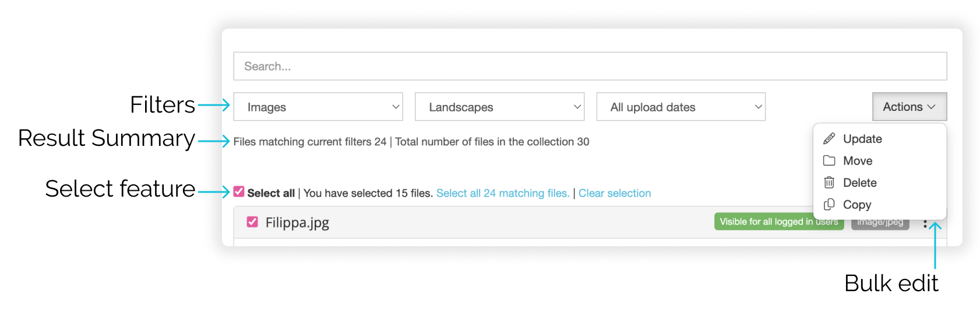This screenshot has width=980, height=325.
Task: Click into the Search field
Action: click(x=590, y=67)
